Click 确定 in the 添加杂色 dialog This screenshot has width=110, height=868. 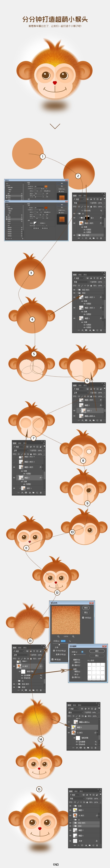click(x=86, y=608)
